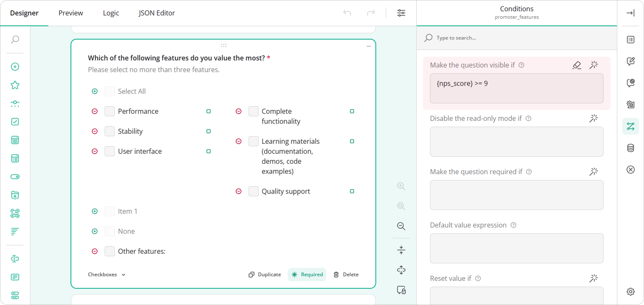This screenshot has width=644, height=305.
Task: Open wizard for Make the question required
Action: pyautogui.click(x=594, y=172)
